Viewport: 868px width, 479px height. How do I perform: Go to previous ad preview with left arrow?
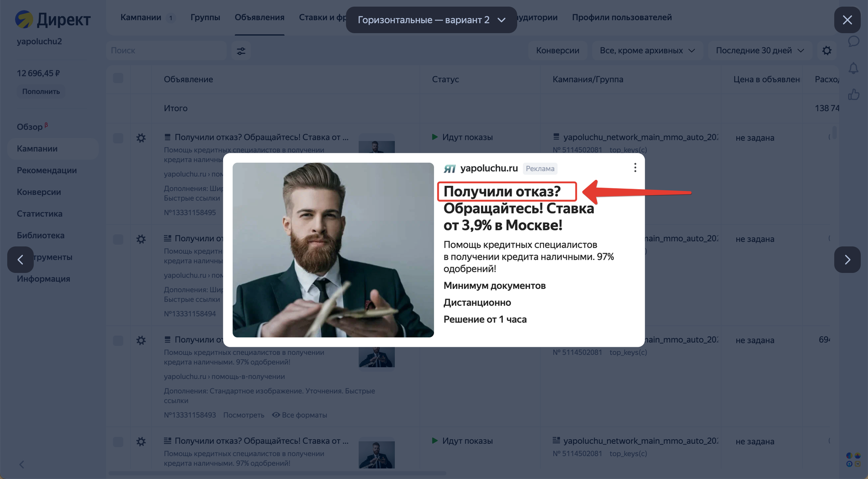20,259
